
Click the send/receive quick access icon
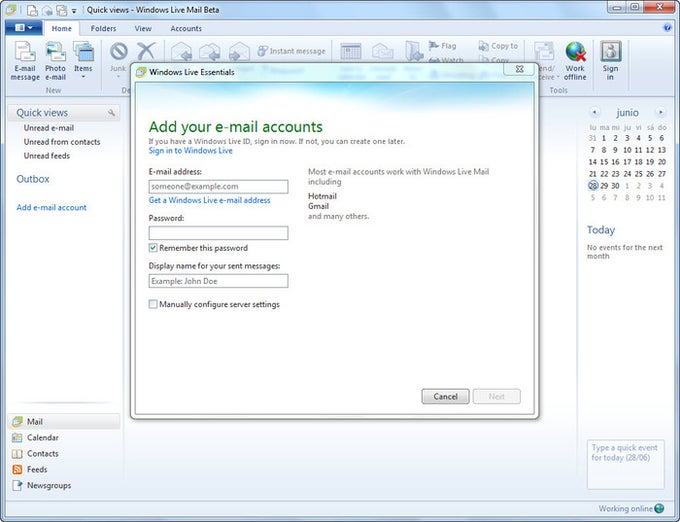62,10
